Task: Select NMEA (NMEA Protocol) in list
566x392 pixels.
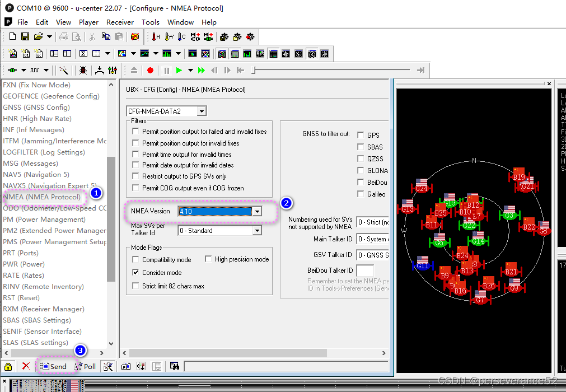Action: coord(42,197)
